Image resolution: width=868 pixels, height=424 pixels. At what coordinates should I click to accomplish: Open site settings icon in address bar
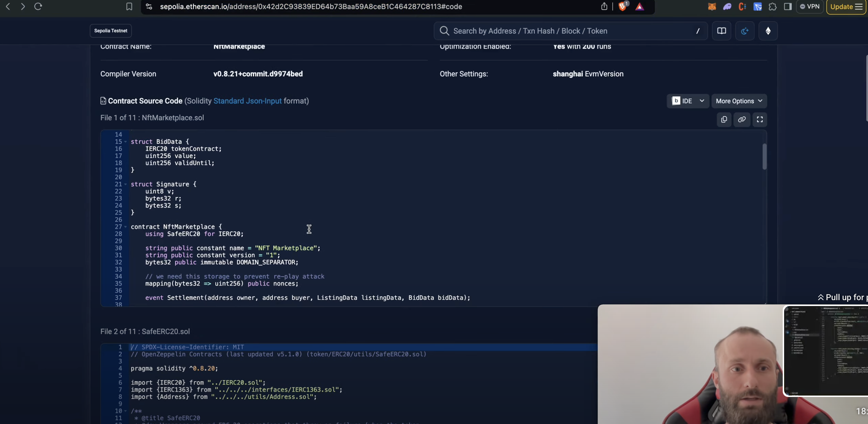click(149, 6)
